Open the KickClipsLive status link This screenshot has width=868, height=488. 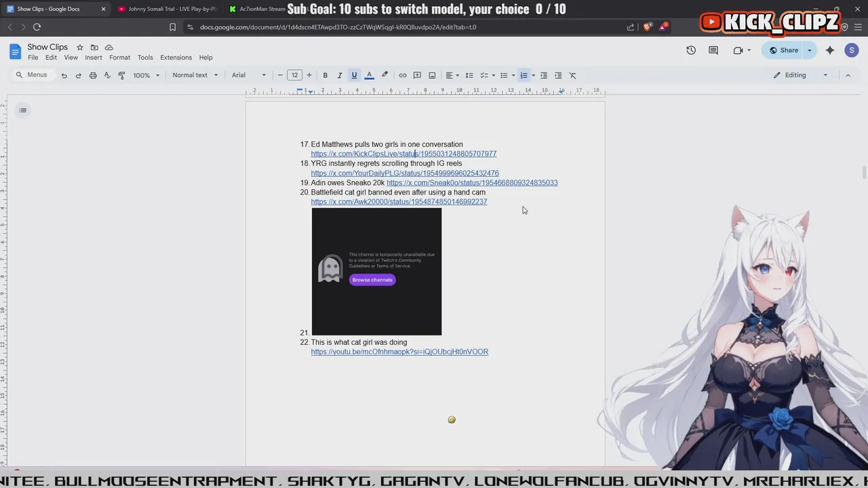[x=403, y=154]
